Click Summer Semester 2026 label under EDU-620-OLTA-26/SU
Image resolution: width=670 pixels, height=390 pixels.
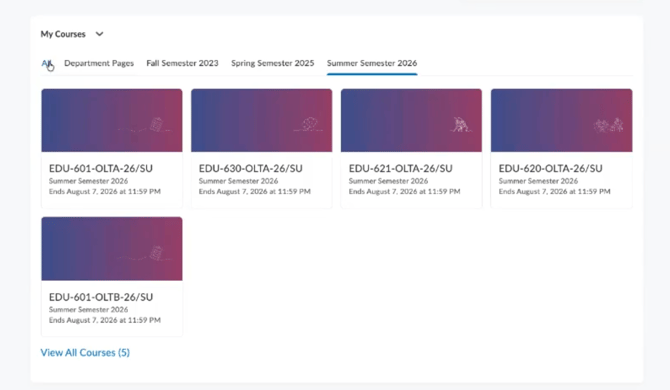click(538, 181)
